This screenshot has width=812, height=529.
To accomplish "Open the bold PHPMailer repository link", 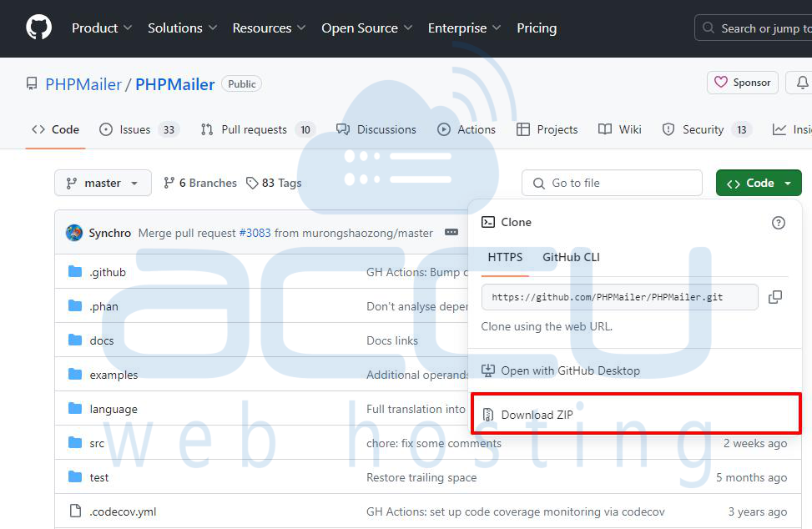I will 175,84.
